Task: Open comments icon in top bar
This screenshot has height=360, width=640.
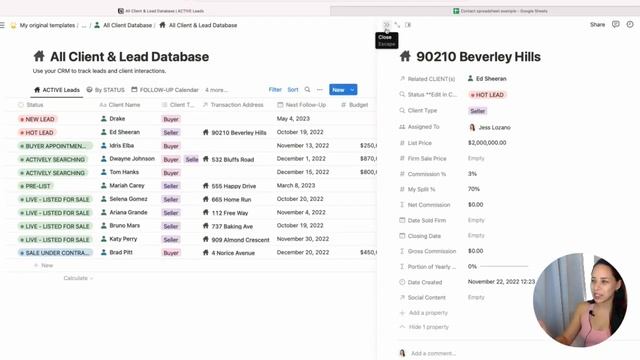Action: coord(616,24)
